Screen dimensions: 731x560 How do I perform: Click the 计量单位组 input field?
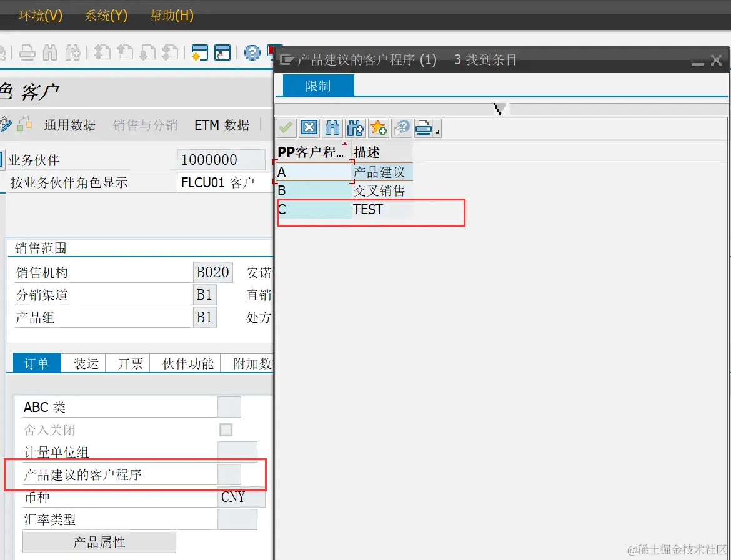tap(237, 452)
